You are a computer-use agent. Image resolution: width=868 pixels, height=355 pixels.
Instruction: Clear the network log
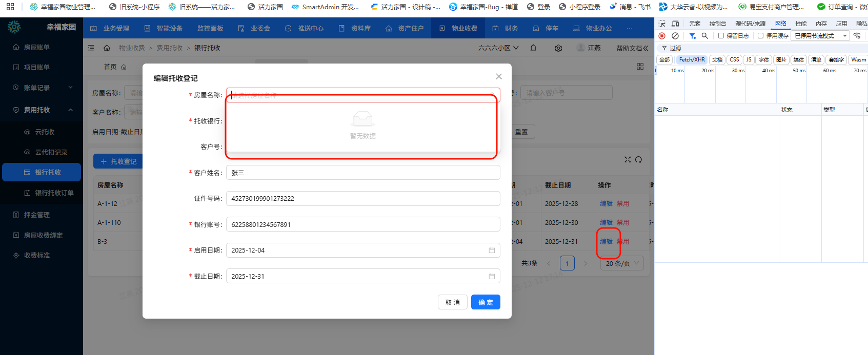tap(675, 36)
